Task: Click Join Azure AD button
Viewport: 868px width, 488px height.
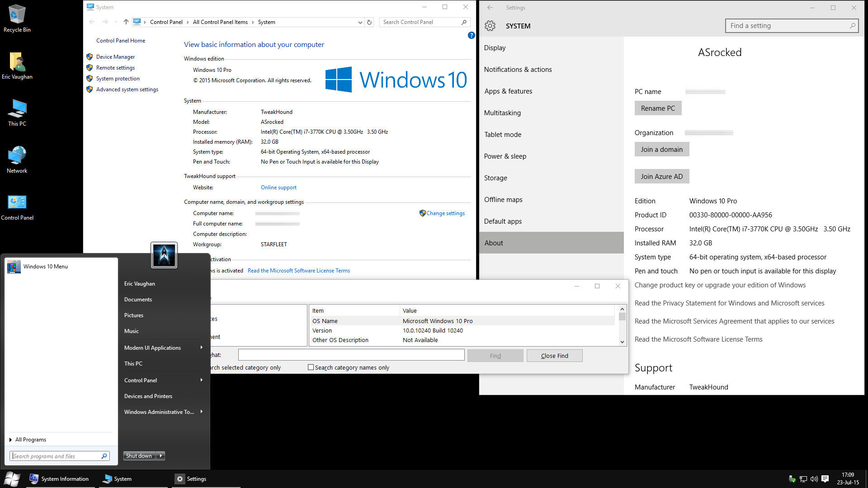Action: [x=662, y=176]
